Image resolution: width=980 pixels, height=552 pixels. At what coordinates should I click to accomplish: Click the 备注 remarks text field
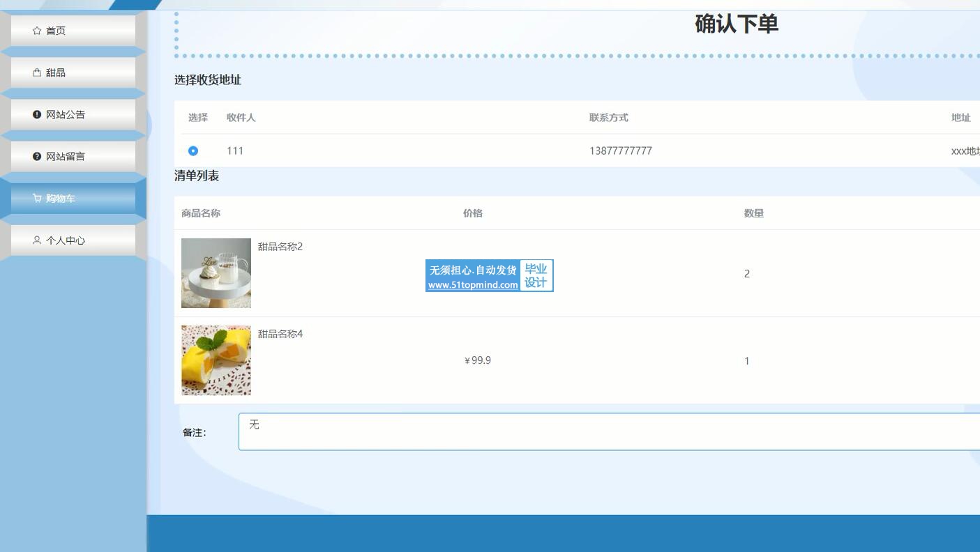pyautogui.click(x=609, y=431)
